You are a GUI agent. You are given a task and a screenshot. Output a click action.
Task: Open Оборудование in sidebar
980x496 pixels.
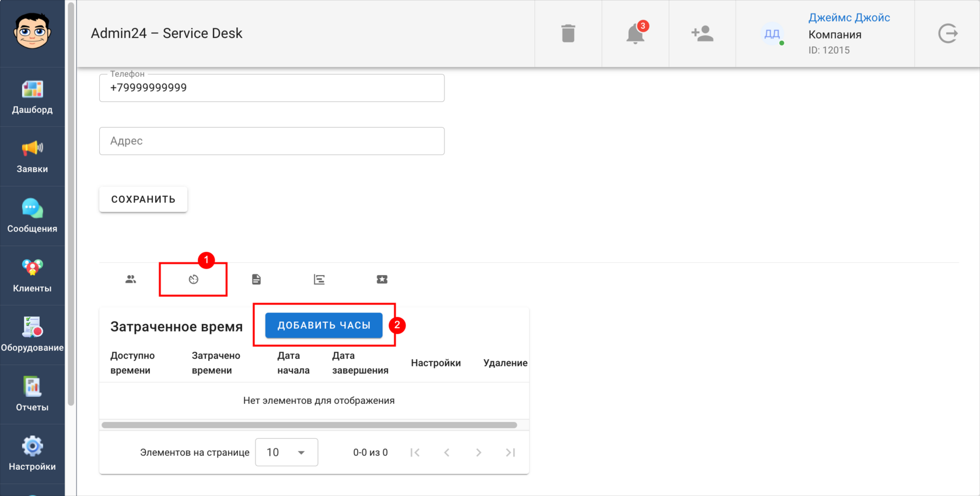pyautogui.click(x=32, y=335)
